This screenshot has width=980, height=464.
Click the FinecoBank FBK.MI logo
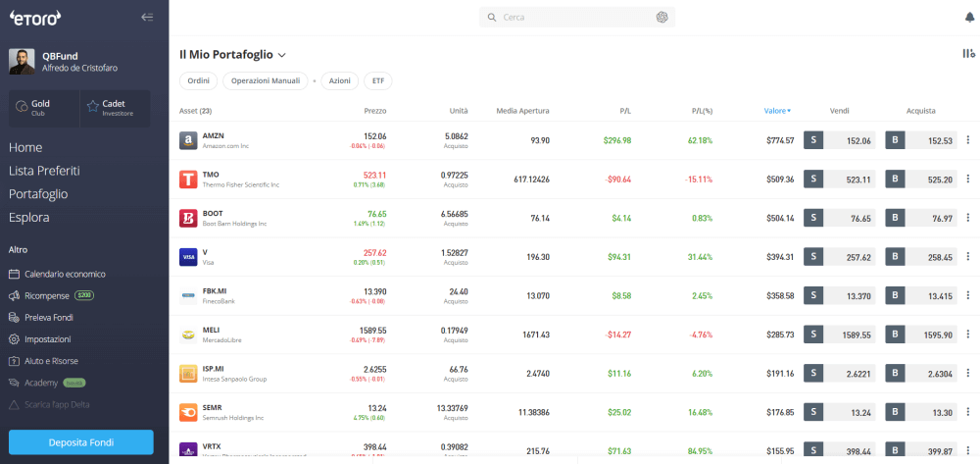click(x=188, y=296)
